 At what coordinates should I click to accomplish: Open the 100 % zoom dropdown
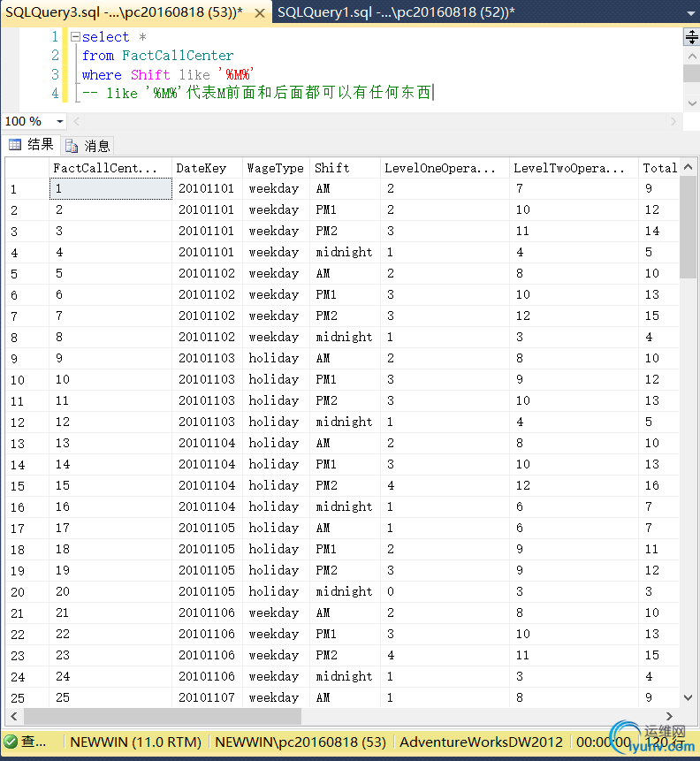click(x=60, y=121)
